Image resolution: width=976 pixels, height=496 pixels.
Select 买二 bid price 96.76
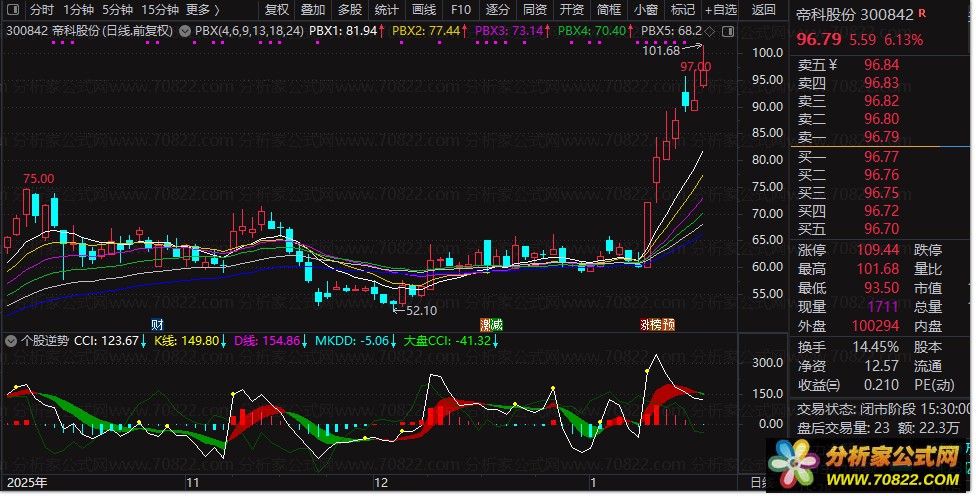tap(881, 175)
